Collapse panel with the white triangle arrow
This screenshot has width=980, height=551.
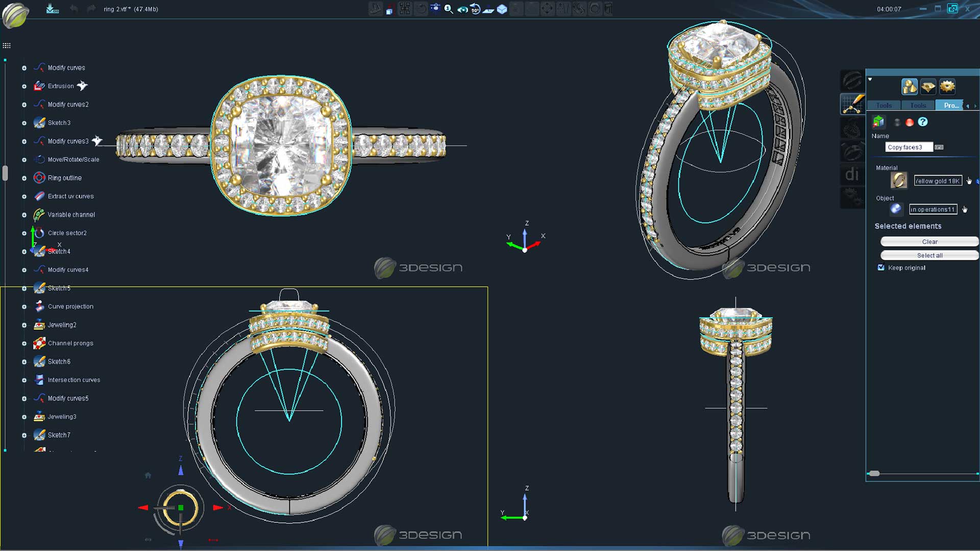pos(870,79)
